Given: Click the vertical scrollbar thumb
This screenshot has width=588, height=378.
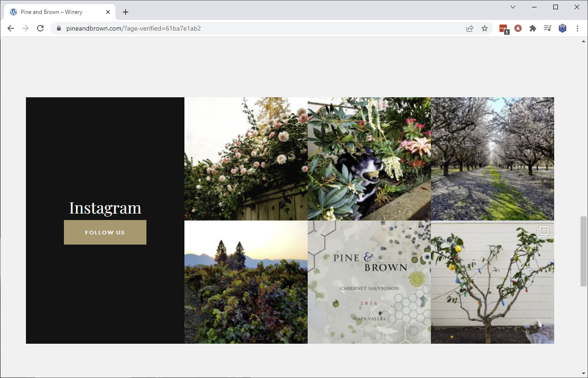Looking at the screenshot, I should pos(583,251).
